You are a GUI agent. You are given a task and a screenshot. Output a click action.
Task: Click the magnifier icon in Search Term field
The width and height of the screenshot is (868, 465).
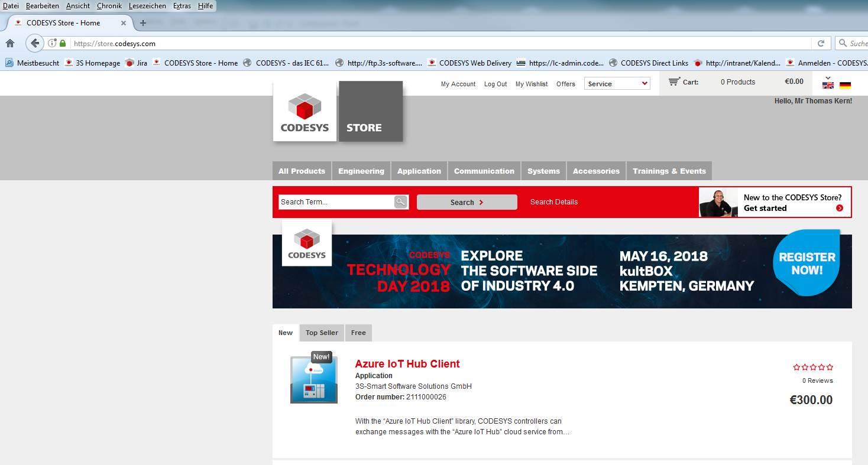coord(401,202)
